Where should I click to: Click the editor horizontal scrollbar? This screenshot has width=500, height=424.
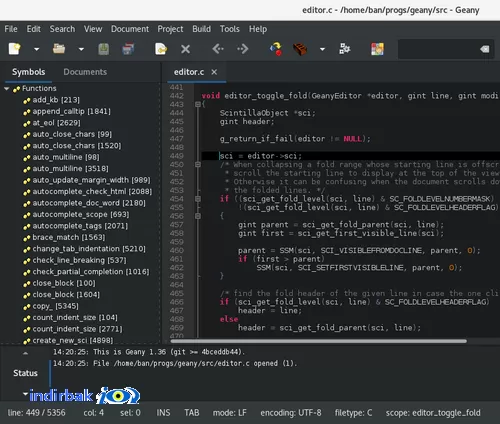tap(318, 341)
